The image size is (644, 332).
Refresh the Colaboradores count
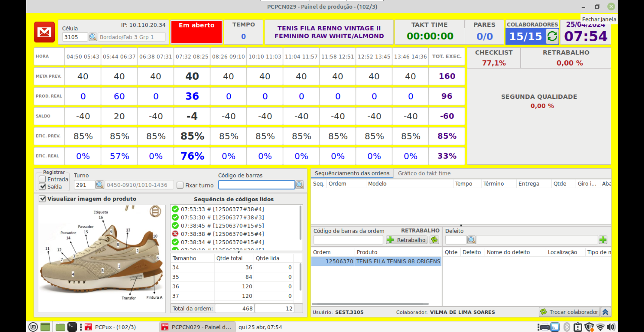coord(552,36)
